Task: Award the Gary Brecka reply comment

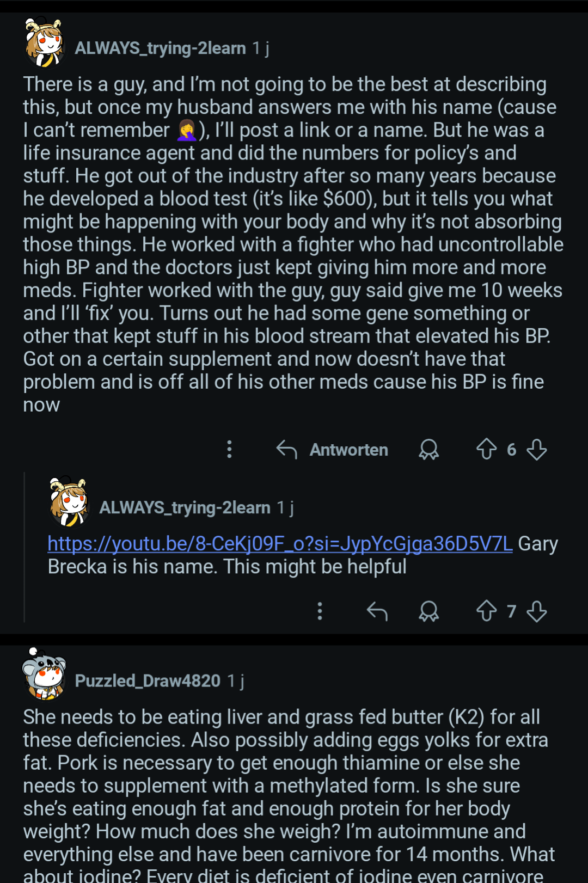Action: pos(428,611)
